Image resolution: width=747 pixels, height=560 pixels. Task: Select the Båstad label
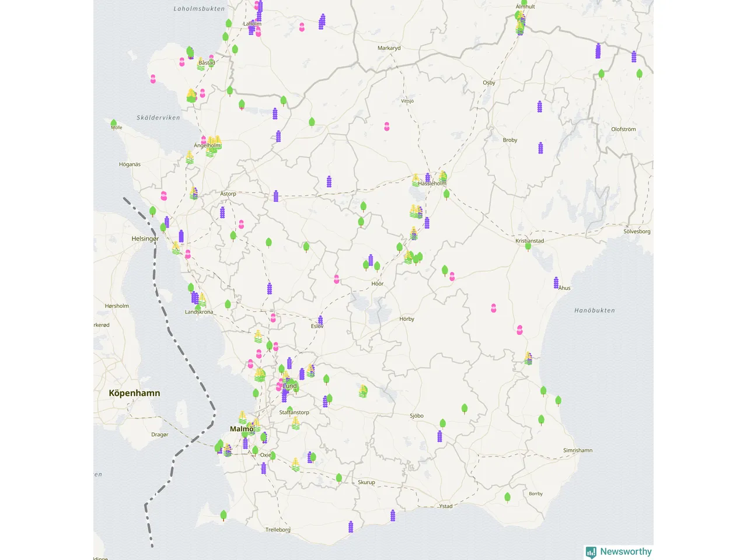coord(207,62)
